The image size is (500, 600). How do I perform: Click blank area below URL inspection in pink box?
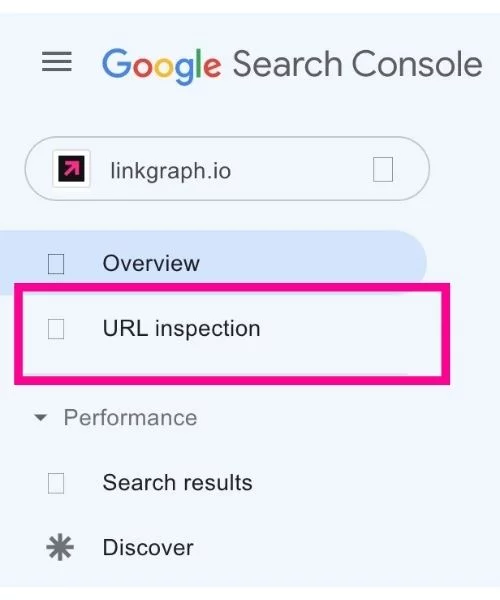232,360
